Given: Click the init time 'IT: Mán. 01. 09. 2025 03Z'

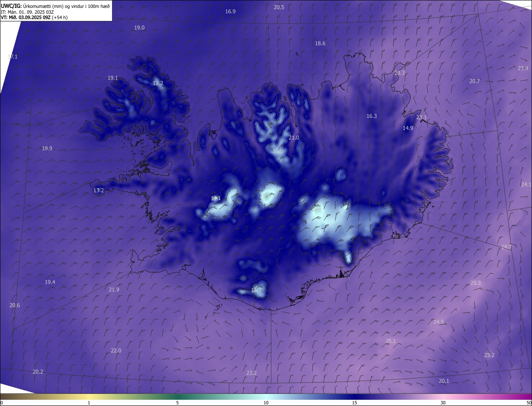Looking at the screenshot, I should point(28,12).
